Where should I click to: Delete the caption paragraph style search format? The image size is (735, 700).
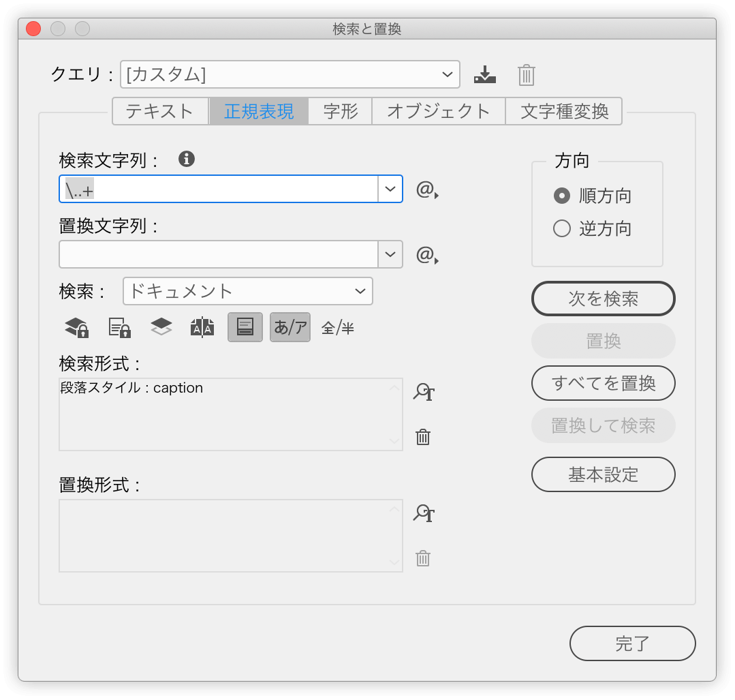pyautogui.click(x=423, y=437)
